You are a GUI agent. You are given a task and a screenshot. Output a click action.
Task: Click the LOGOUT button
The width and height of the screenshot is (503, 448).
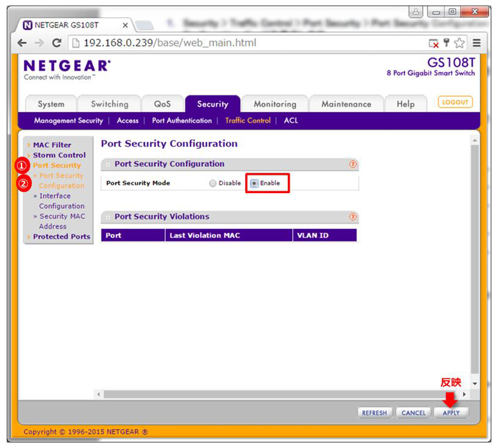[455, 102]
